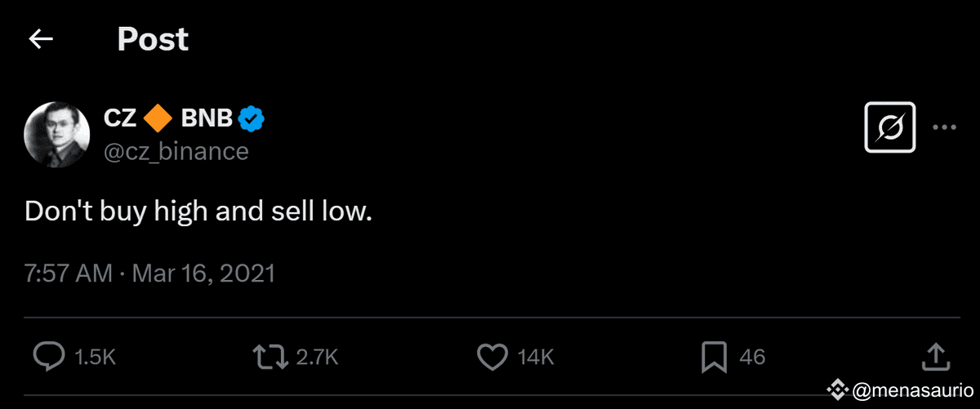Screen dimensions: 980x409
Task: Share the post via the upload icon
Action: click(x=934, y=356)
